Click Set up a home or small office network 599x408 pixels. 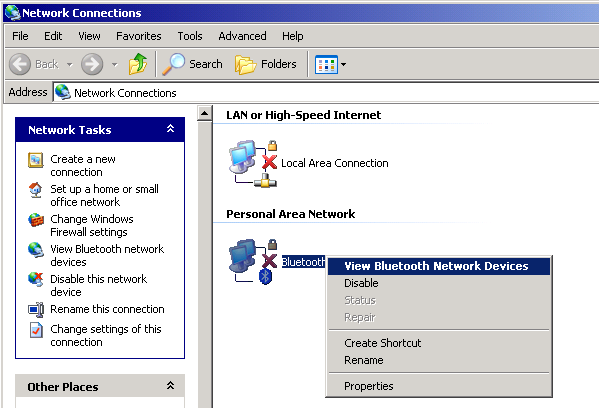pyautogui.click(x=104, y=195)
